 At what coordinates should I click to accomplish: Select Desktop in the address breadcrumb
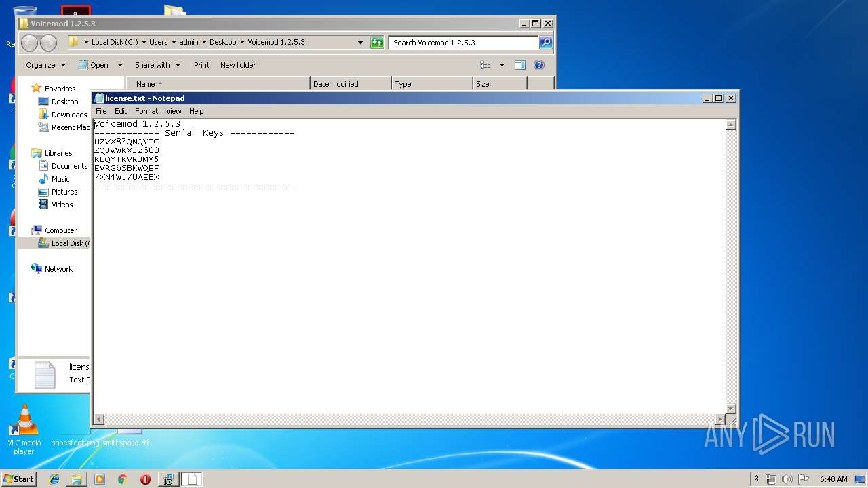point(222,42)
